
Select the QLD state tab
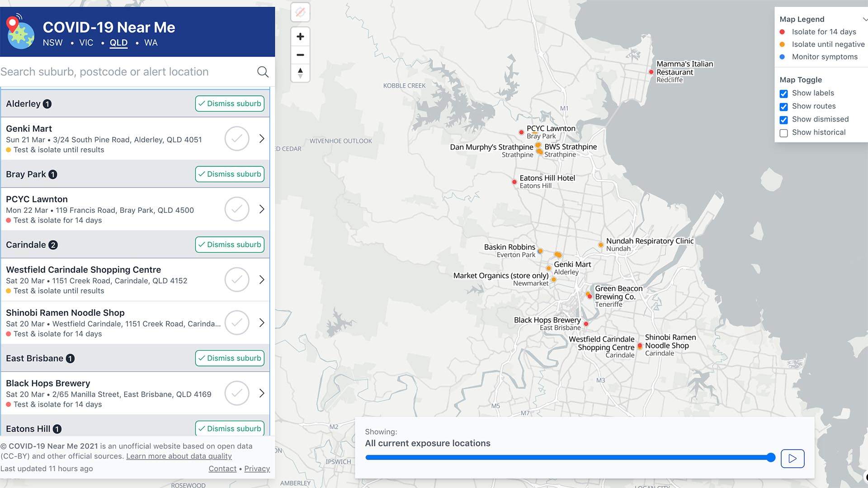[118, 42]
